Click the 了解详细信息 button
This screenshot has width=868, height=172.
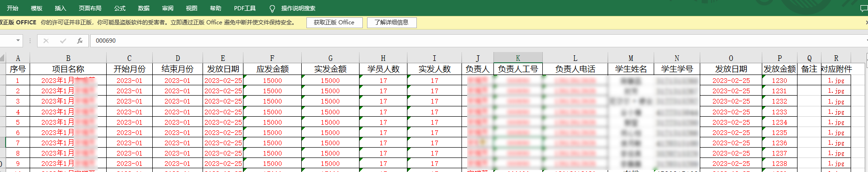point(391,22)
